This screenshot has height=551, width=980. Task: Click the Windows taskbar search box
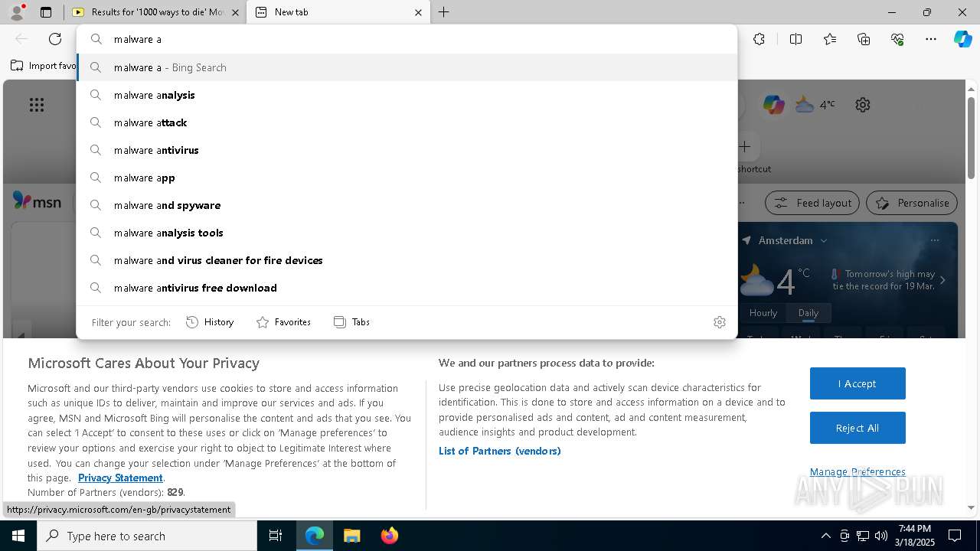pyautogui.click(x=147, y=536)
